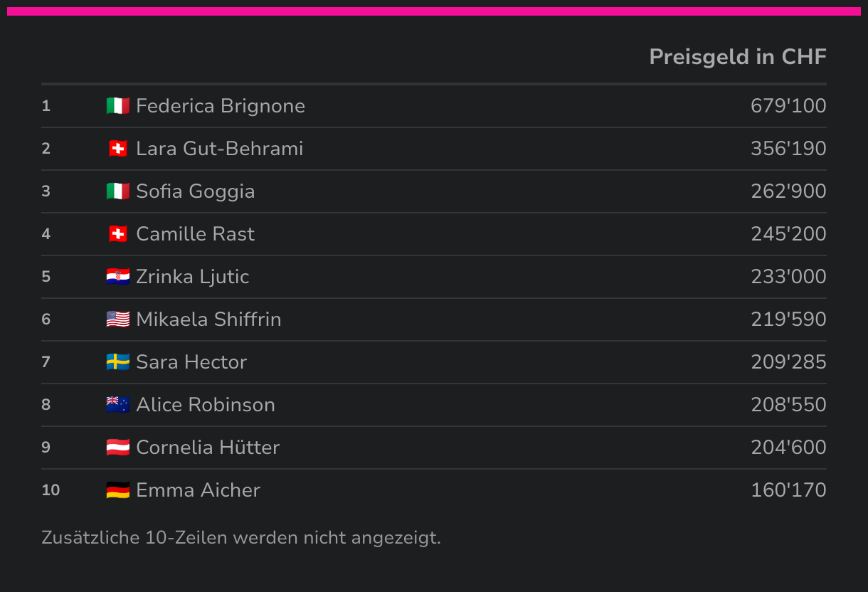Click the Swedish flag next to Sara Hector
868x592 pixels.
click(x=118, y=362)
